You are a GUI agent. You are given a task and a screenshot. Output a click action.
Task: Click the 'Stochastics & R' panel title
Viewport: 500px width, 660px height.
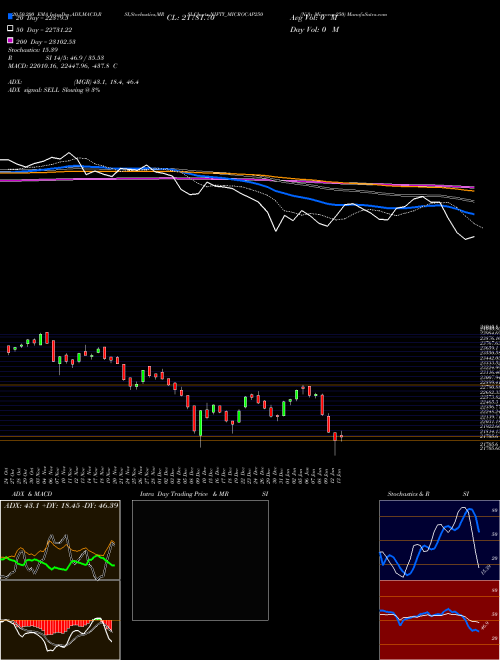[408, 494]
